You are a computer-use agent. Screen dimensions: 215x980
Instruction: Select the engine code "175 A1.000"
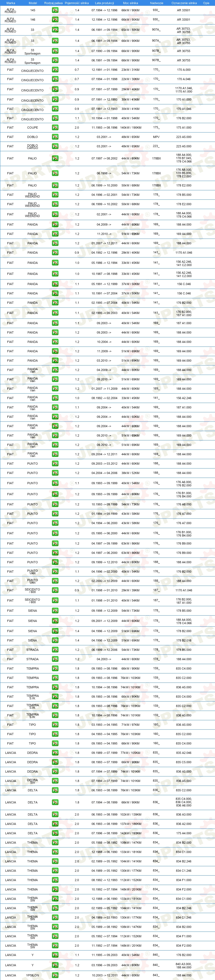coord(184,128)
